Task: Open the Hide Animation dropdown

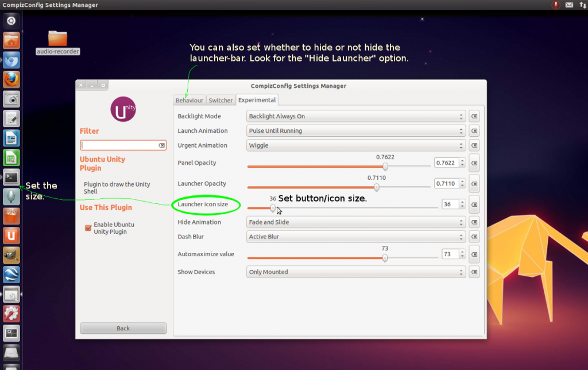Action: click(356, 222)
